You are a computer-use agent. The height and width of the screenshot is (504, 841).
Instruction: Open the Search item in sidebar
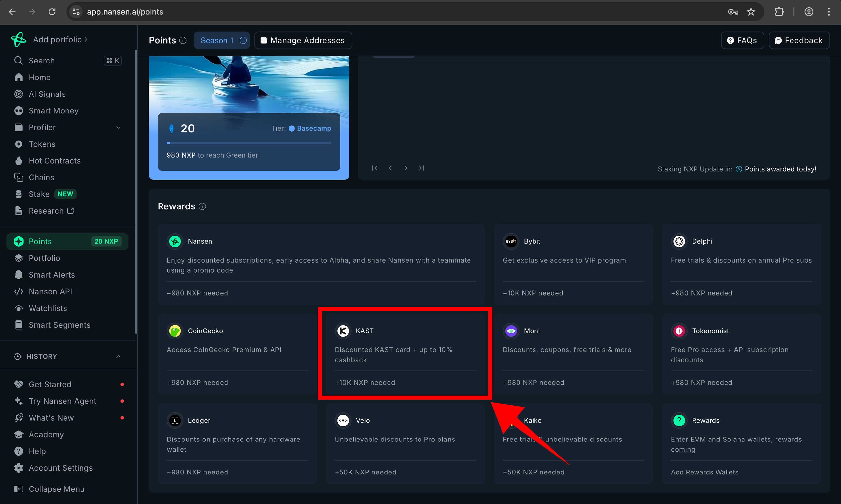click(x=67, y=61)
